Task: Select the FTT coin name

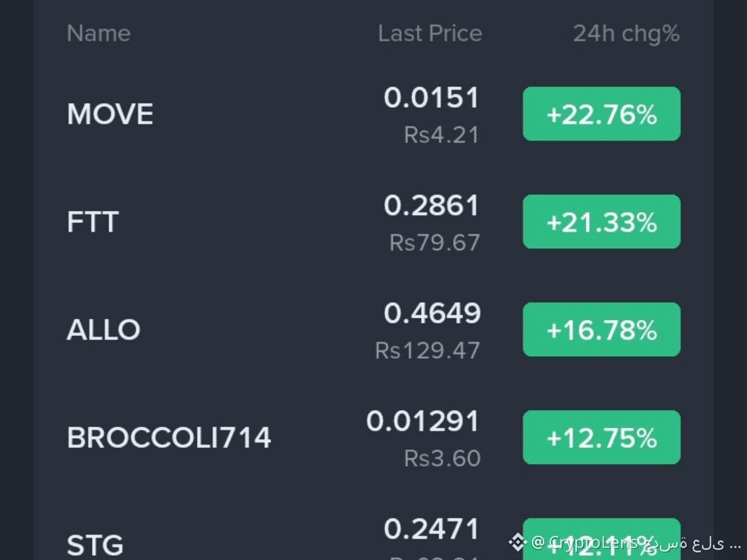Action: tap(93, 222)
